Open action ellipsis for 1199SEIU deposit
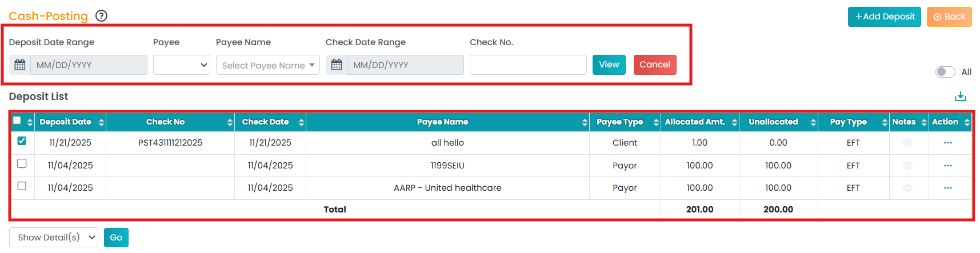This screenshot has width=980, height=253. click(x=948, y=166)
